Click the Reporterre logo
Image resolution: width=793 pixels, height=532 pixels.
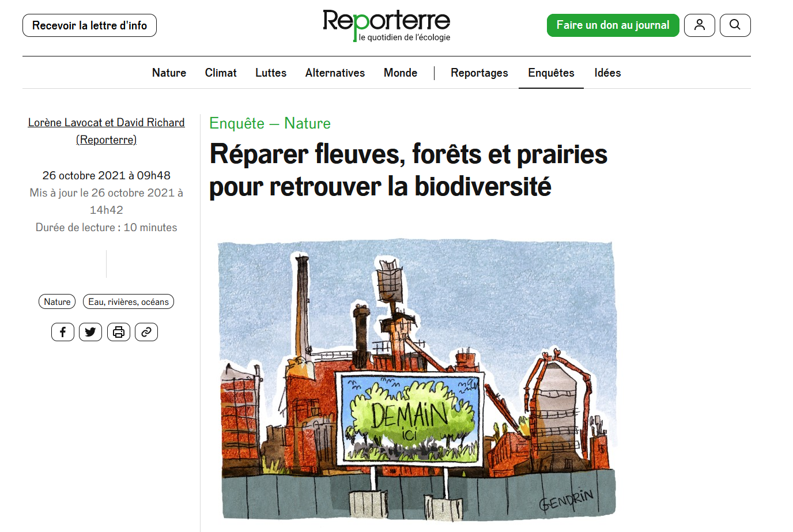coord(386,25)
